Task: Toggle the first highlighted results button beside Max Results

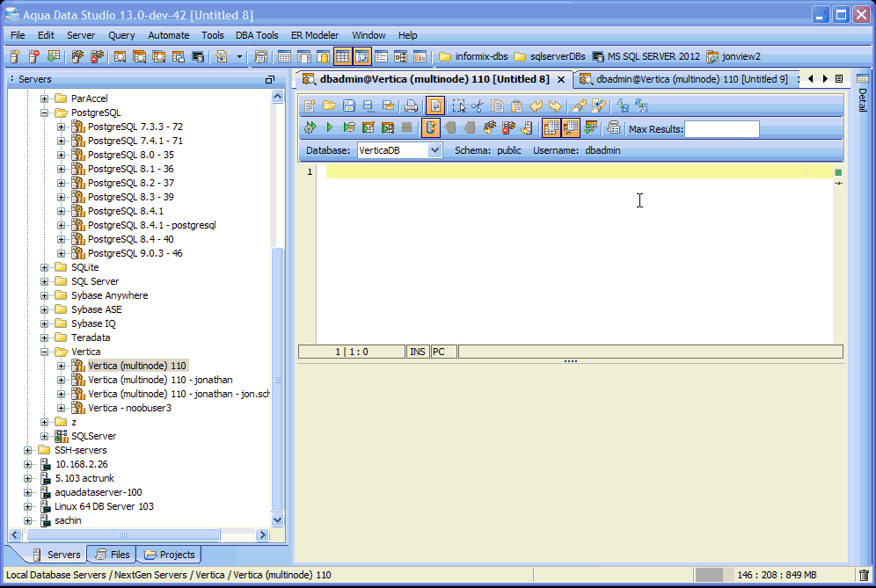Action: click(x=551, y=127)
